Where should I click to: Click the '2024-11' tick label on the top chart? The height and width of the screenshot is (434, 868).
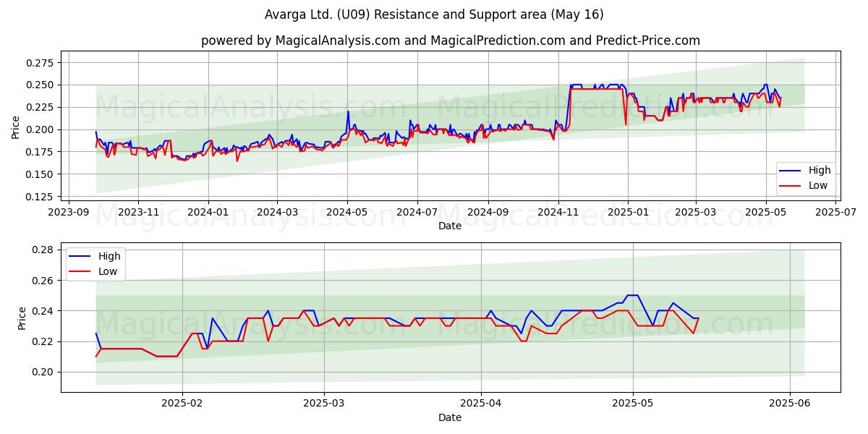coord(558,213)
